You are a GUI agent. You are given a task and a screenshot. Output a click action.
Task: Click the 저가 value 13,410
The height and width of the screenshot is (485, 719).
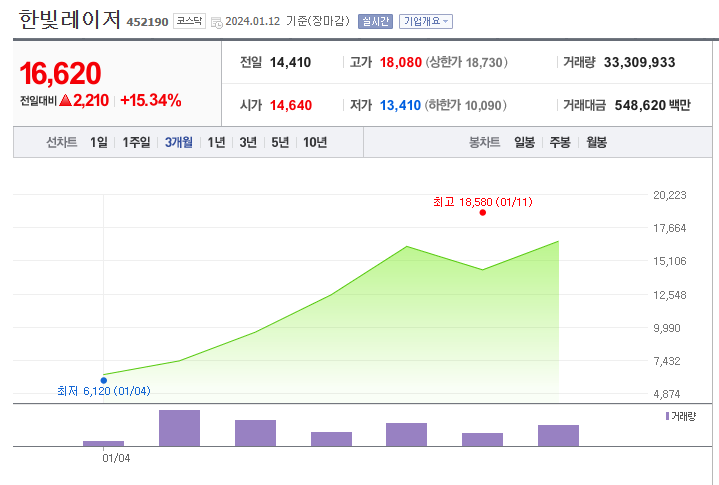[400, 105]
